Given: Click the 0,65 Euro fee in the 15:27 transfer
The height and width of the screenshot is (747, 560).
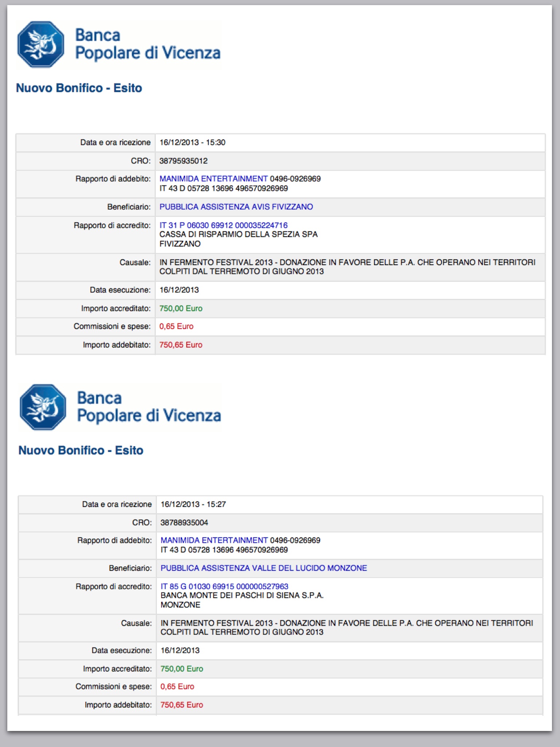Looking at the screenshot, I should click(177, 687).
